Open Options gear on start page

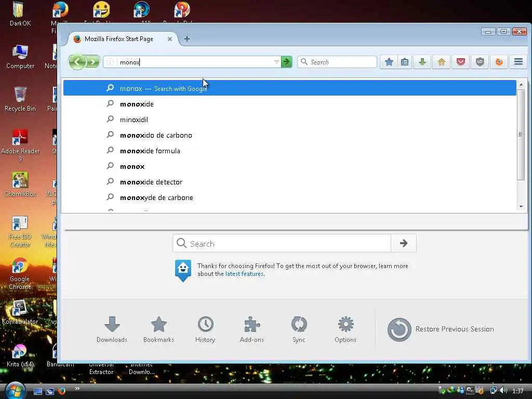coord(345,329)
